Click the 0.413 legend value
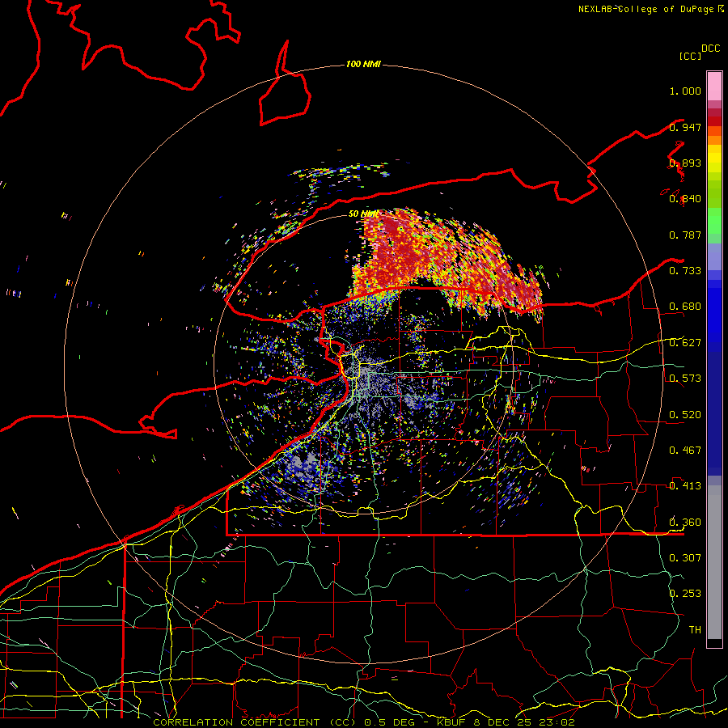The width and height of the screenshot is (728, 728). tap(685, 486)
